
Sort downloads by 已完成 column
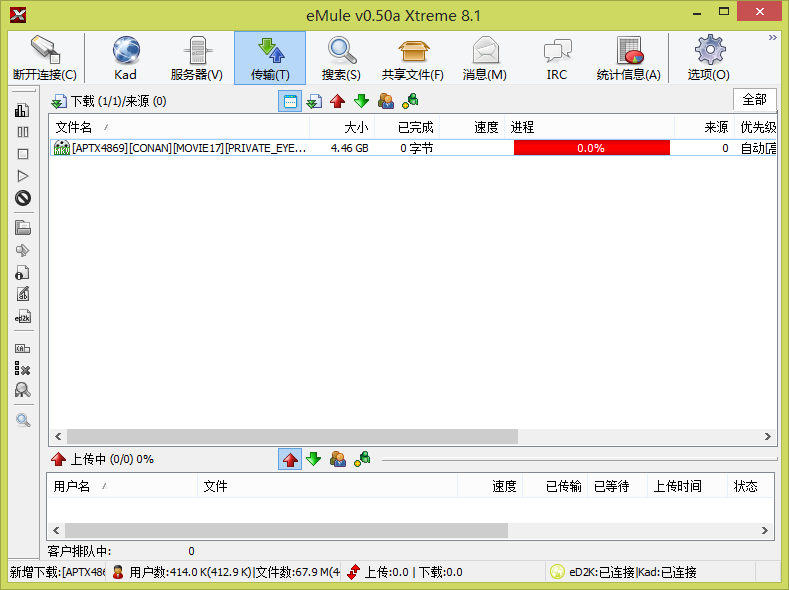407,127
